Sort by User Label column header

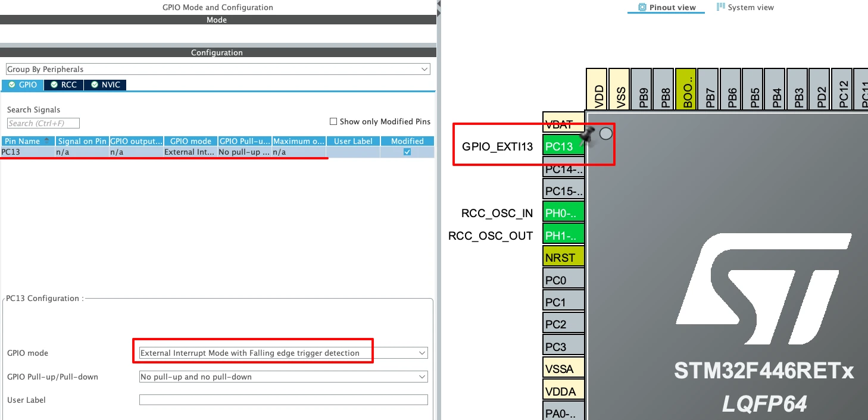click(x=353, y=141)
